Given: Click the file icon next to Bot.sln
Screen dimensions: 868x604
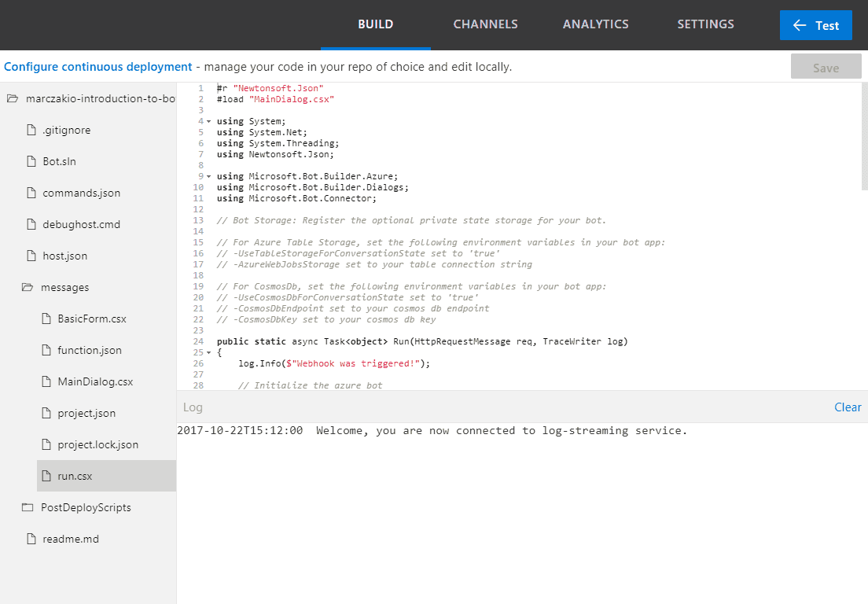Looking at the screenshot, I should tap(31, 161).
